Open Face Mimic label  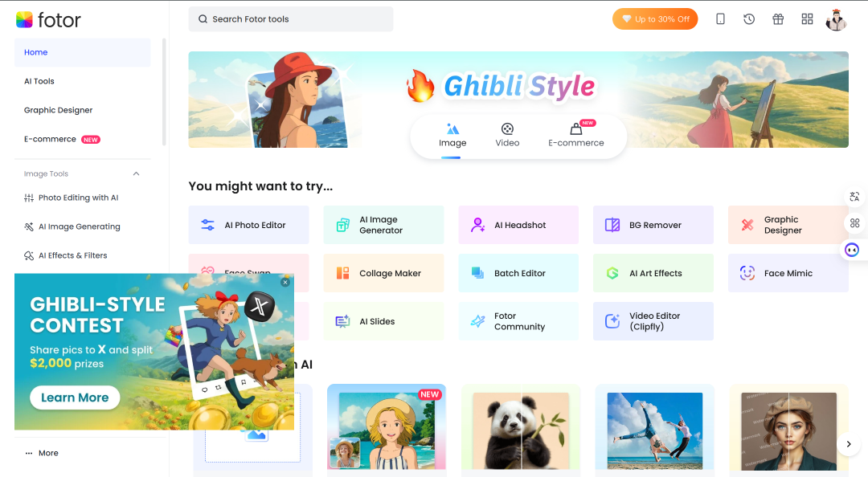(x=788, y=273)
